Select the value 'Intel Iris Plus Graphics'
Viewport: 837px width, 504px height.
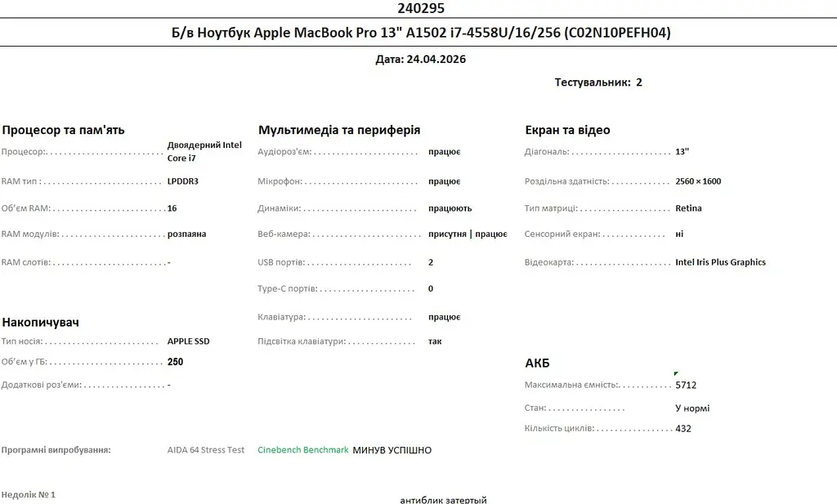coord(721,262)
